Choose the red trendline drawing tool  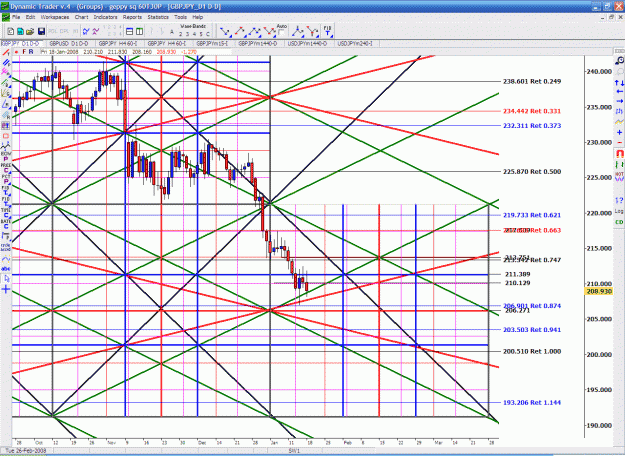(6, 53)
